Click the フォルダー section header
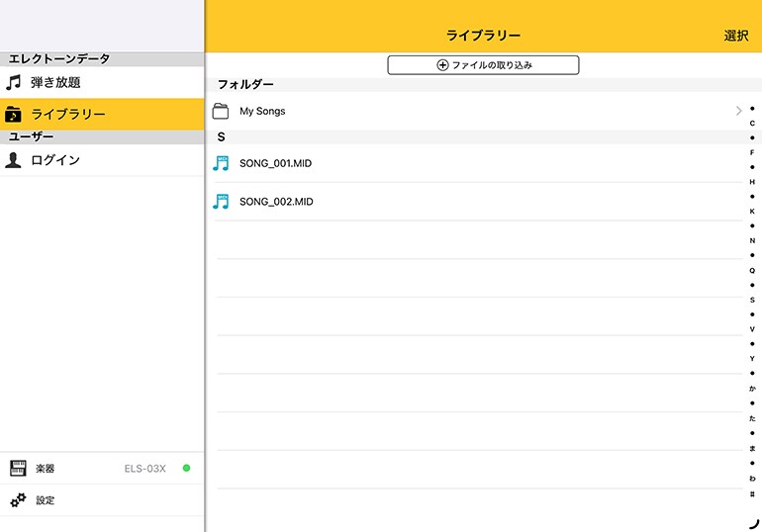762x532 pixels. click(x=245, y=84)
